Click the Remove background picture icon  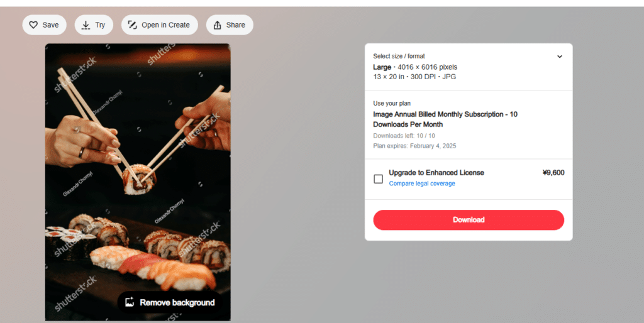(130, 302)
